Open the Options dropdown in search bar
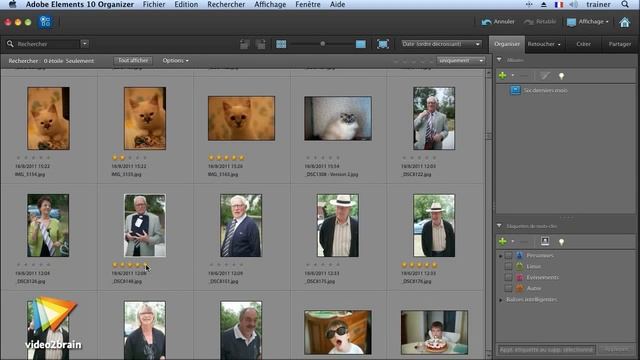 click(176, 60)
